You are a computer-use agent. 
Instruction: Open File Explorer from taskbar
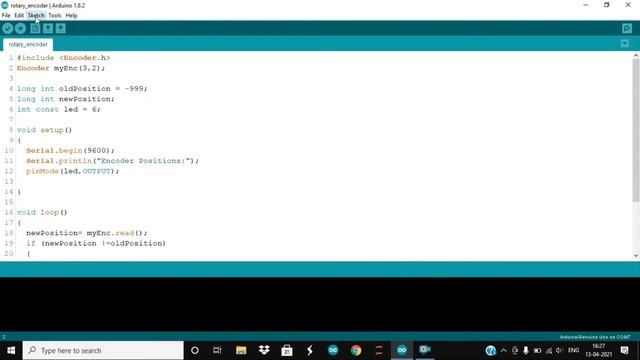(241, 350)
